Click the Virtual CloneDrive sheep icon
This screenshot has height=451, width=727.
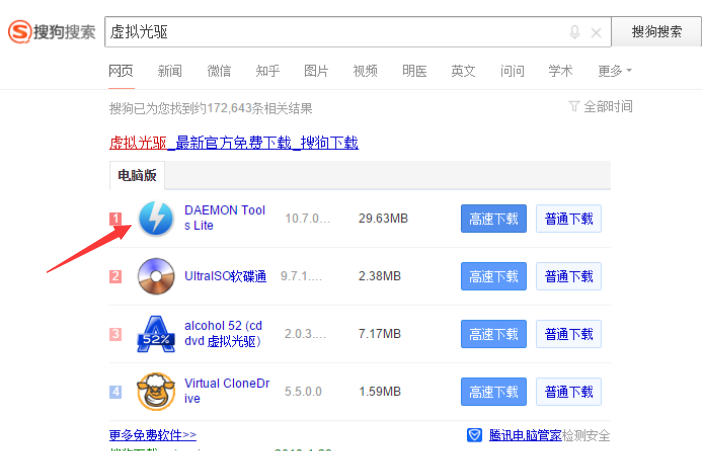[155, 391]
